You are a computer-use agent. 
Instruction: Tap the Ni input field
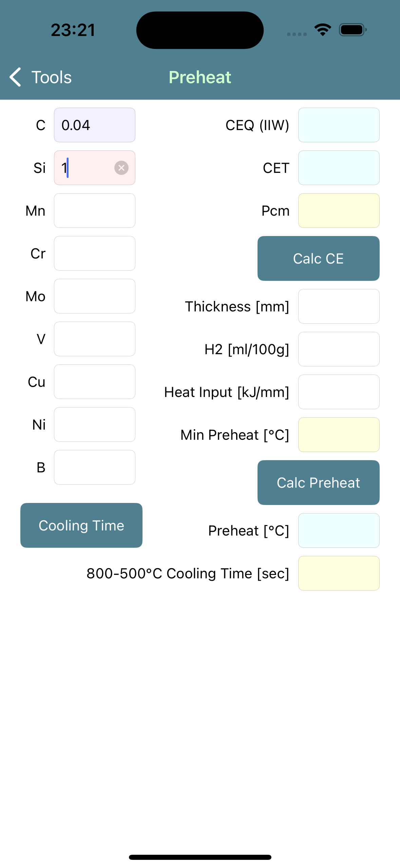pyautogui.click(x=95, y=424)
